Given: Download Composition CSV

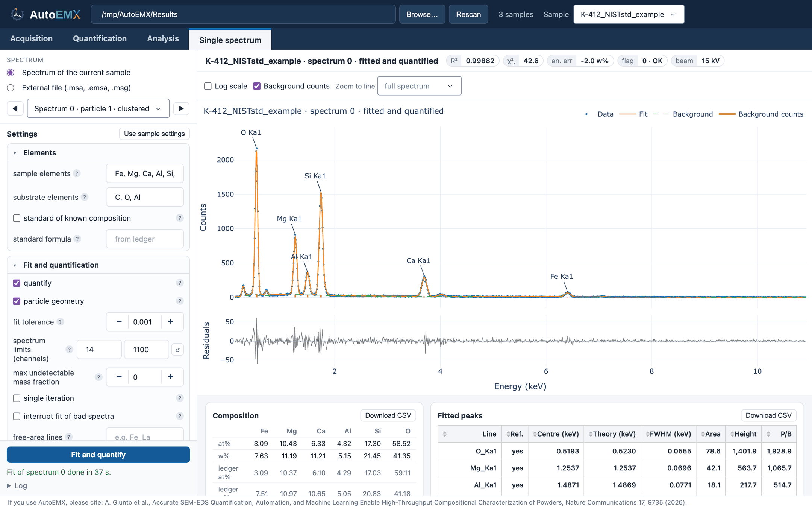Looking at the screenshot, I should click(x=388, y=415).
